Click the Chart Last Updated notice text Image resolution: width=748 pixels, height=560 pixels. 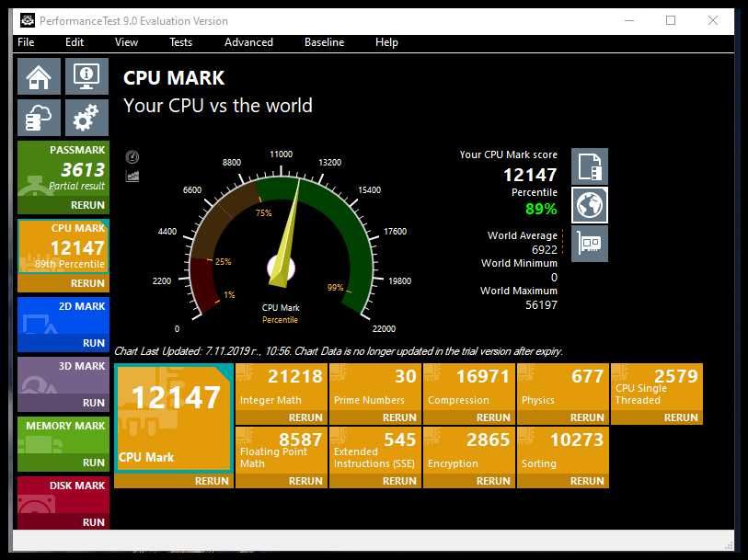[x=339, y=351]
